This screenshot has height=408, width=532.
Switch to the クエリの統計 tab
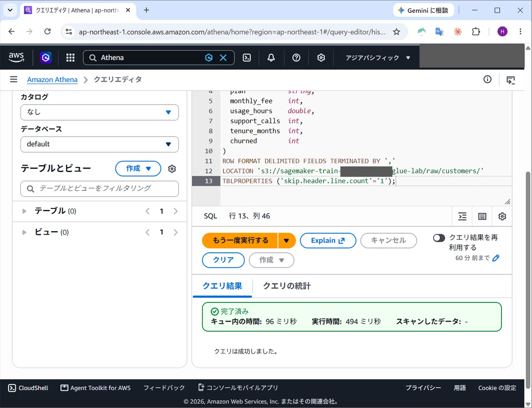pyautogui.click(x=287, y=286)
